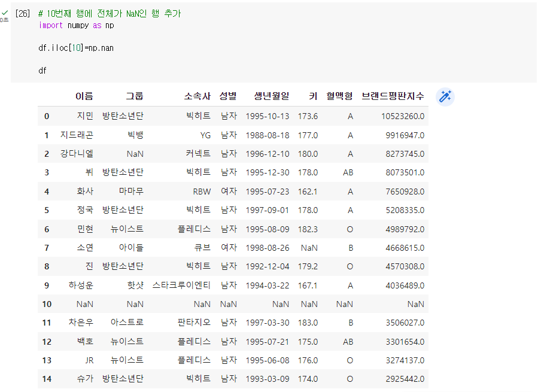Click the cell execution count [26]
The image size is (538, 392).
23,13
